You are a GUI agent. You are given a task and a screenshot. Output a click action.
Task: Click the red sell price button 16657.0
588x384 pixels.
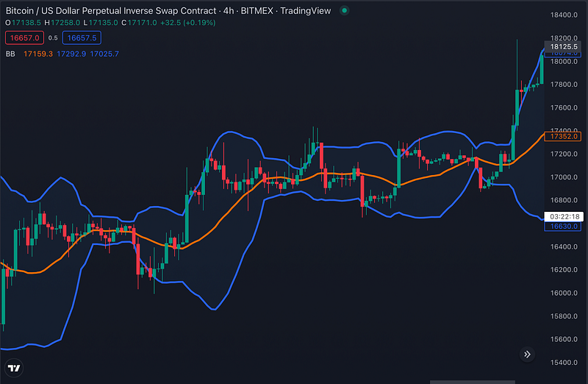tap(25, 38)
